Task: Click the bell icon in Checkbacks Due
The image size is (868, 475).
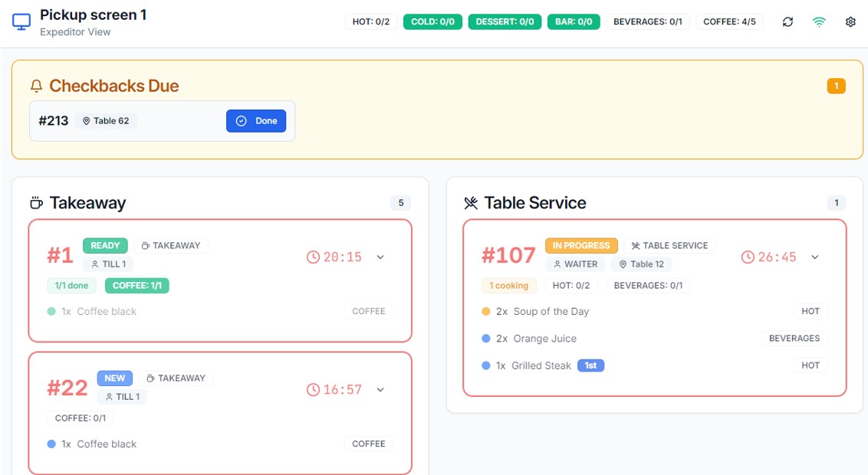Action: click(36, 86)
